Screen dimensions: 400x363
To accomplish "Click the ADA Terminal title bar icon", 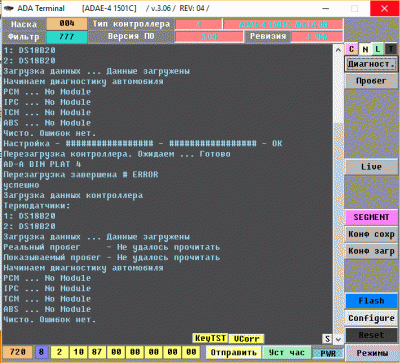I will 9,8.
